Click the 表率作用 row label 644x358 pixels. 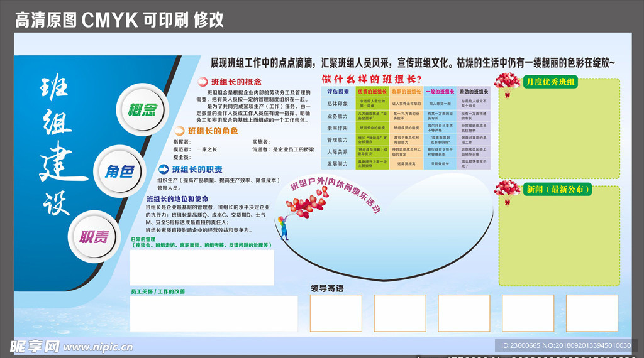338,127
